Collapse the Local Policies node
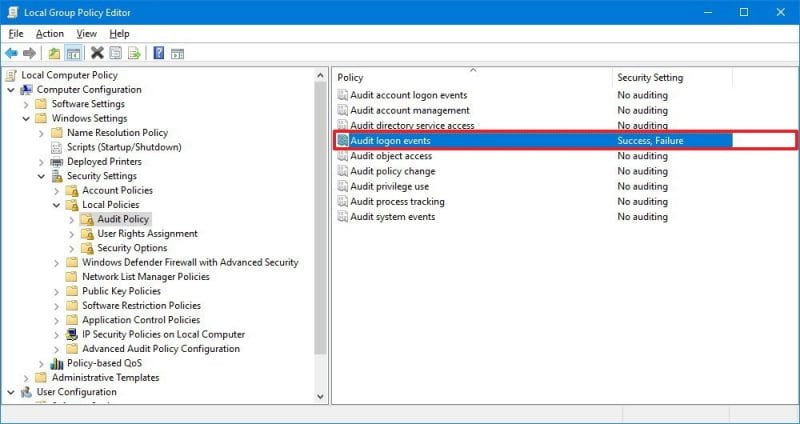 pyautogui.click(x=57, y=205)
